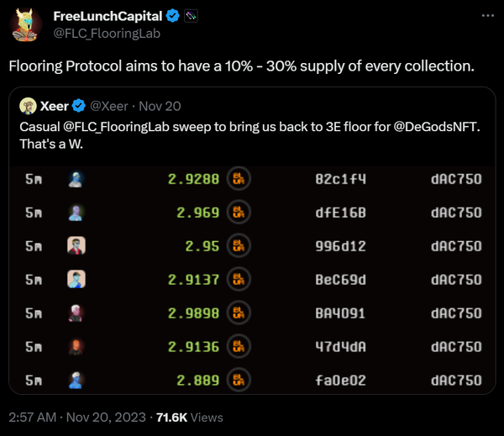Click the NFT thumbnail in the 2.9288 row
This screenshot has height=436, width=504.
coord(76,178)
